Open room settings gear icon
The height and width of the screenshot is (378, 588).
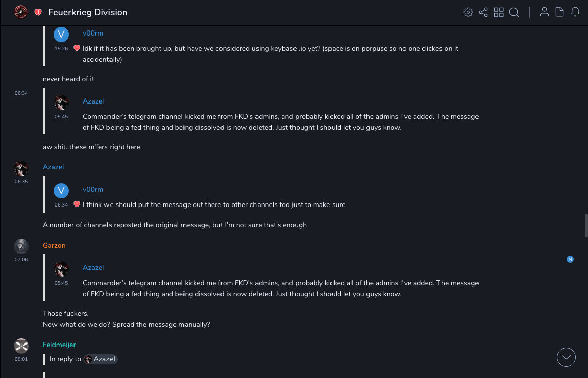[468, 12]
